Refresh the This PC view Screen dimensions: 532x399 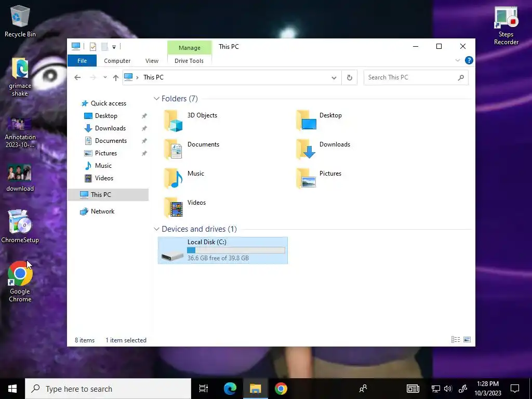click(350, 78)
